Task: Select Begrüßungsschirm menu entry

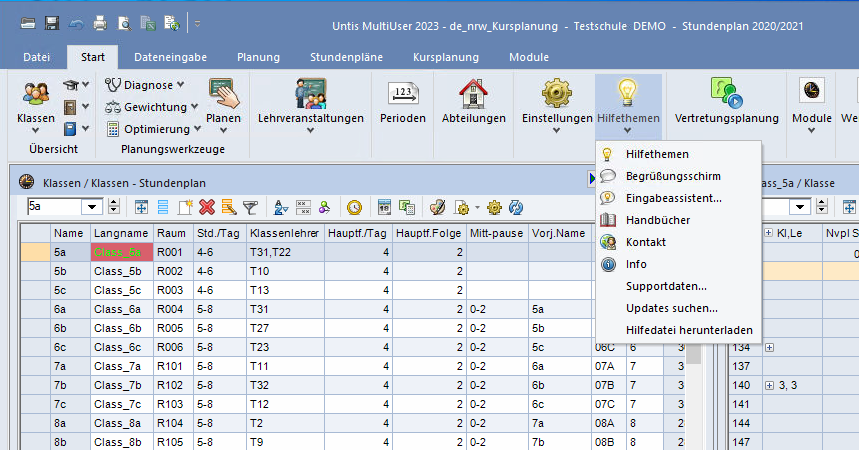Action: (678, 176)
